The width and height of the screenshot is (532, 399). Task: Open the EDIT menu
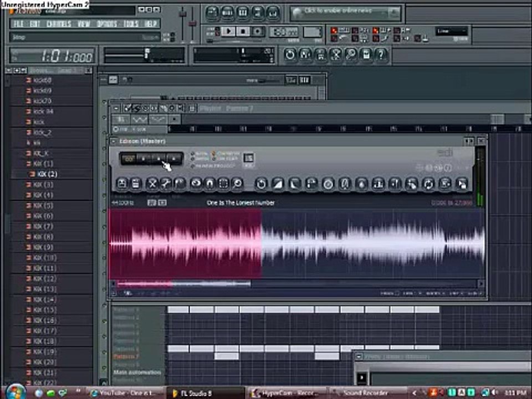coord(35,24)
